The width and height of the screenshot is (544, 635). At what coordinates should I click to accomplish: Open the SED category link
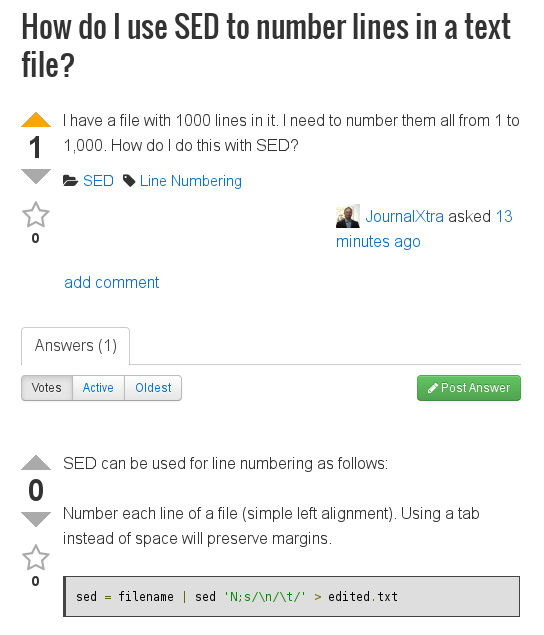[x=98, y=181]
